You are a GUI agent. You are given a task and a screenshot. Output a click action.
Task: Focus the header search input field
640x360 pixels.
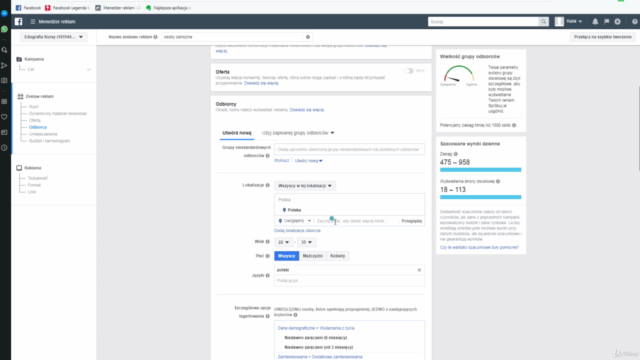pyautogui.click(x=483, y=22)
